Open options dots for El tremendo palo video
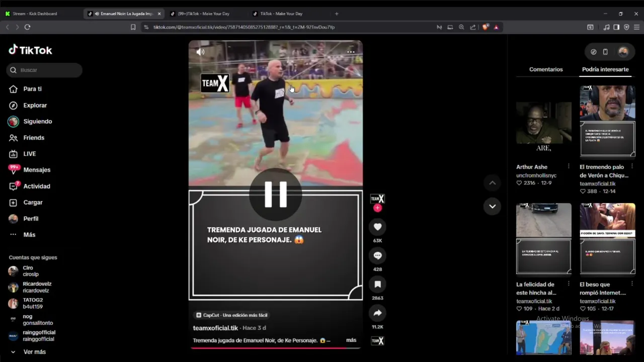 (632, 166)
